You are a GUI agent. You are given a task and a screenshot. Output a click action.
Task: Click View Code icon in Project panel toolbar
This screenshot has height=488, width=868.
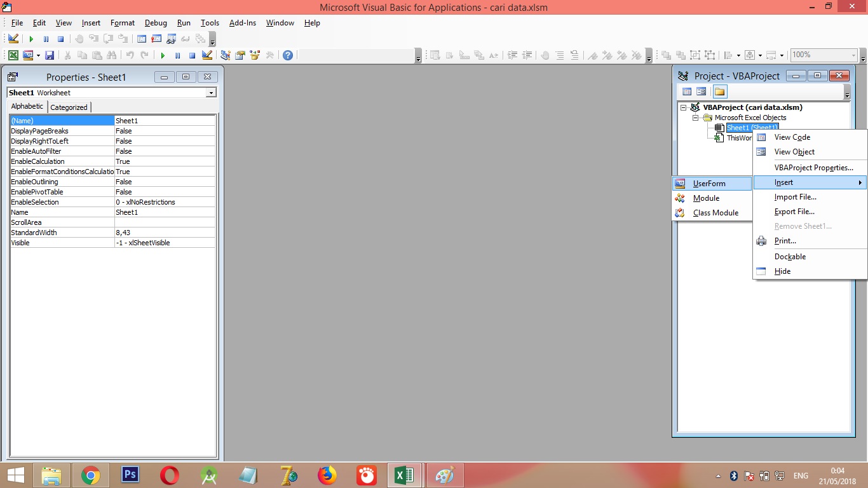point(687,91)
